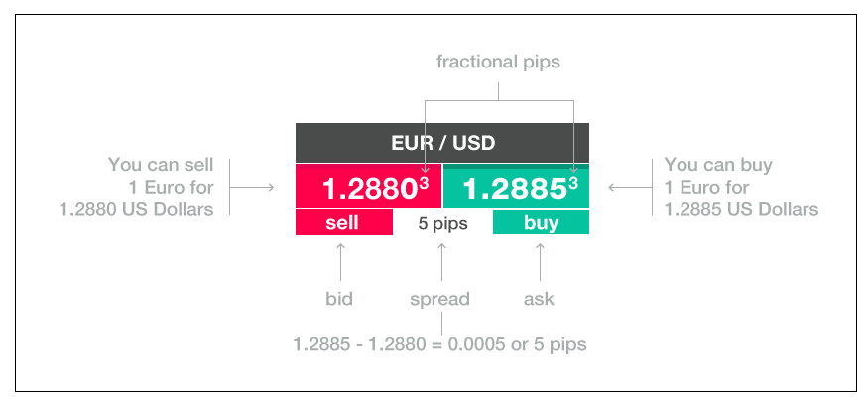
Task: Click the red sell button
Action: pos(343,222)
